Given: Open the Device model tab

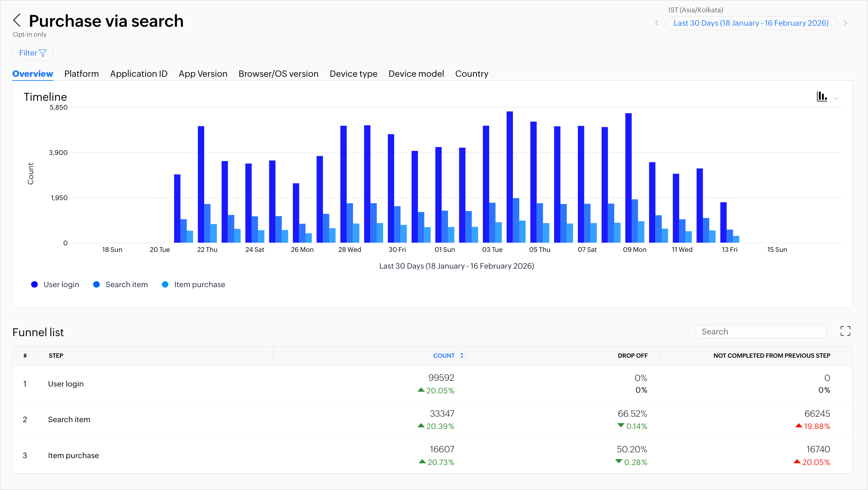Looking at the screenshot, I should [x=416, y=74].
